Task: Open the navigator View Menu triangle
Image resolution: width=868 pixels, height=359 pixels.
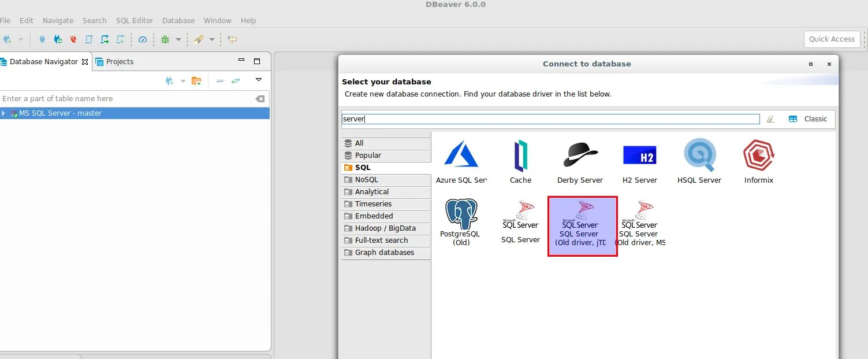Action: (259, 80)
